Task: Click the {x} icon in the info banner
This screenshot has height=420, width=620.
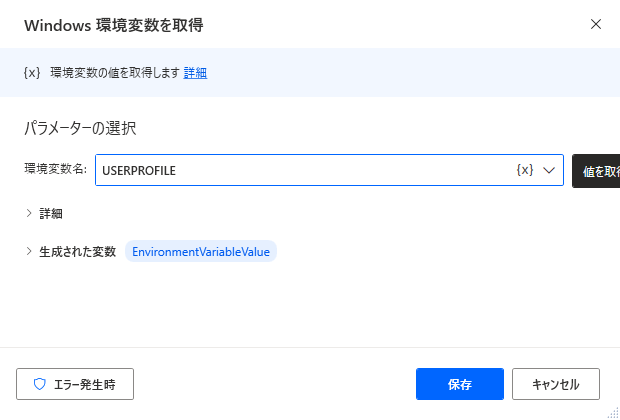Action: click(31, 73)
